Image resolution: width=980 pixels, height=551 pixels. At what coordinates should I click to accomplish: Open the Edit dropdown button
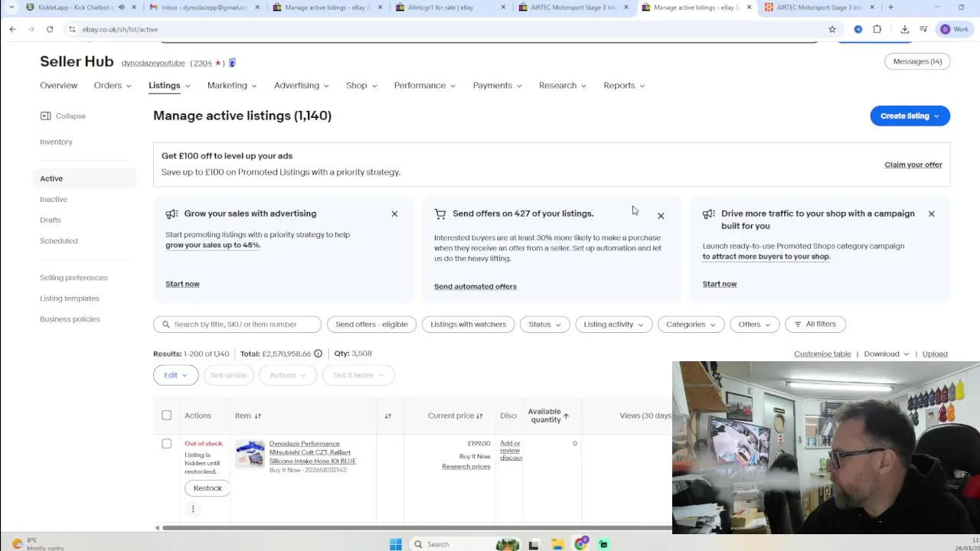[175, 375]
